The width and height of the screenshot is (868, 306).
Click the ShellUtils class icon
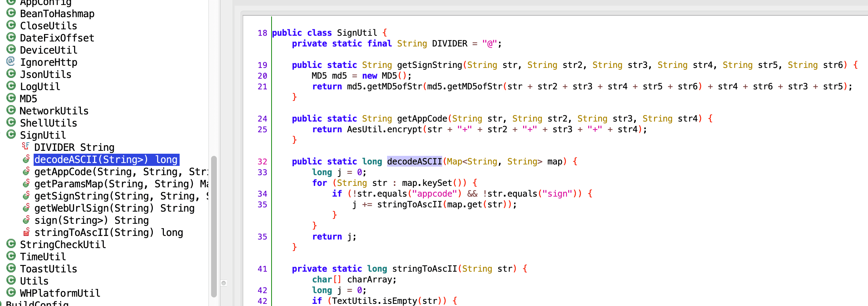11,123
